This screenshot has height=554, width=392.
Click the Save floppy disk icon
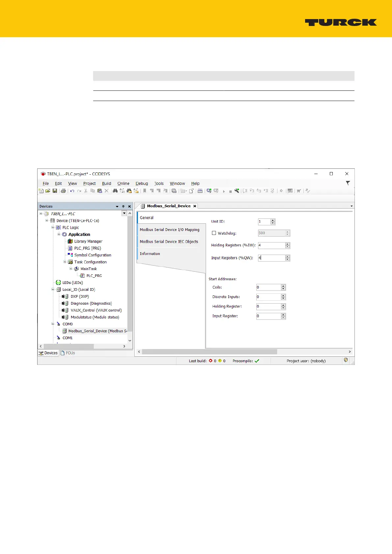click(x=55, y=191)
